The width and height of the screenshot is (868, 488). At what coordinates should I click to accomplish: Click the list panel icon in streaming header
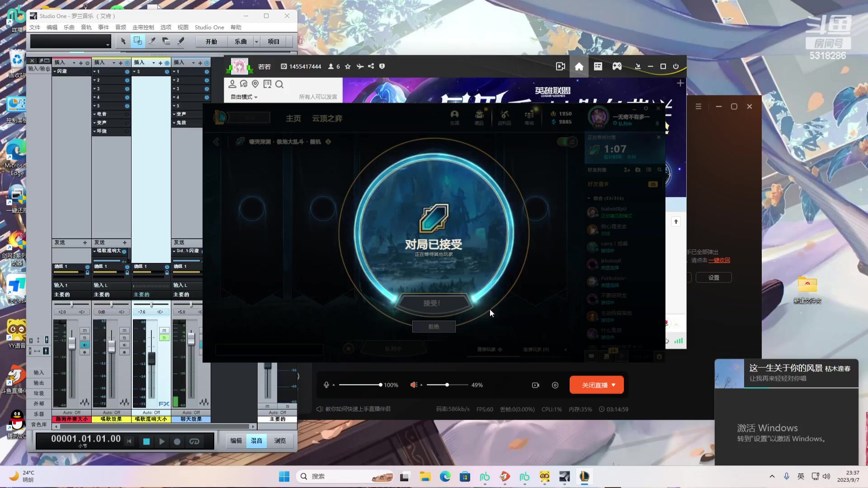tap(598, 66)
